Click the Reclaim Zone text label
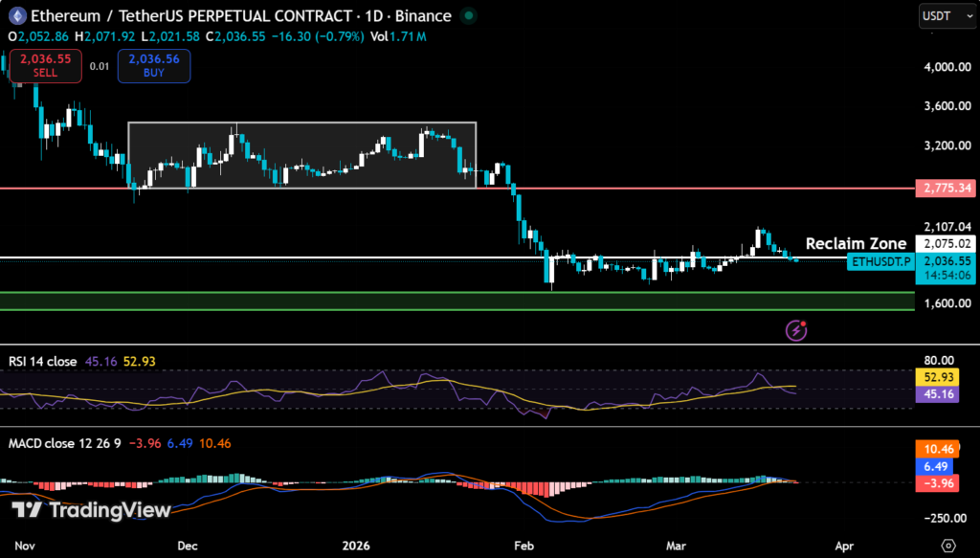 [856, 243]
